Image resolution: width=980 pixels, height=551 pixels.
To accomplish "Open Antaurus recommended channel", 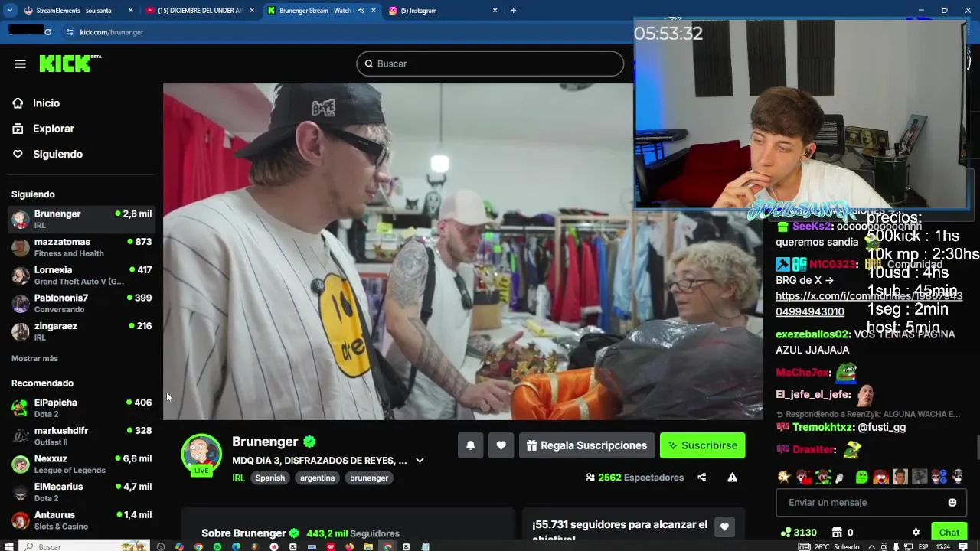I will tap(81, 520).
